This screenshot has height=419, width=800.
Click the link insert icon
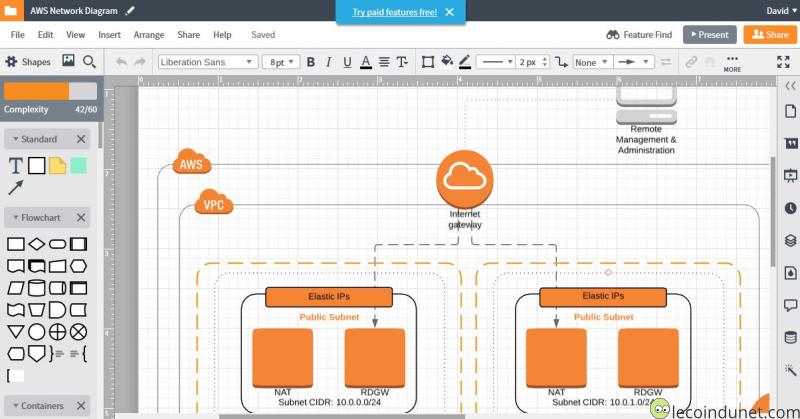[x=691, y=62]
